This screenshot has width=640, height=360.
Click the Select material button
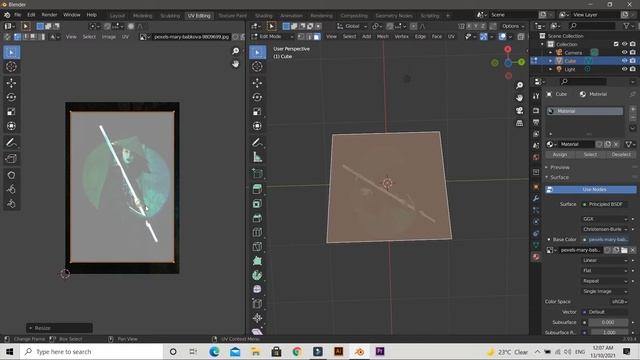point(590,155)
